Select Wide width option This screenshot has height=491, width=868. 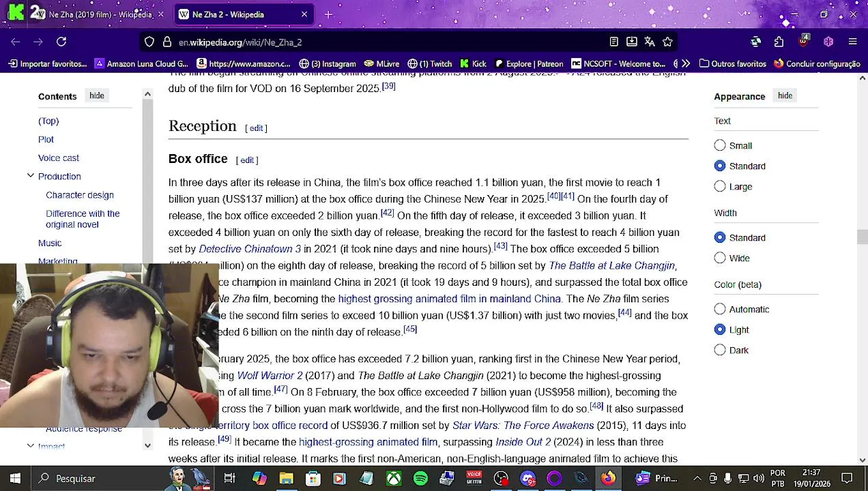[x=720, y=258]
